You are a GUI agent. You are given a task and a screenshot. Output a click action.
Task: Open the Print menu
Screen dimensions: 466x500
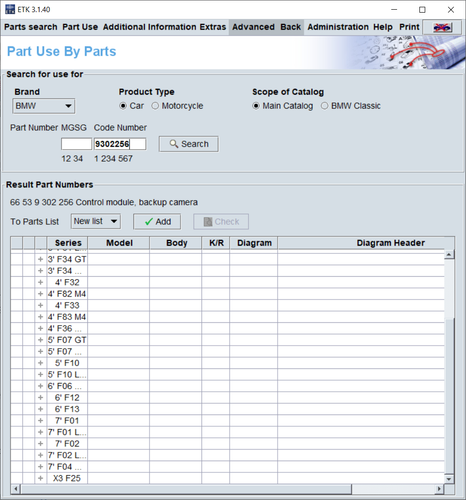(409, 27)
